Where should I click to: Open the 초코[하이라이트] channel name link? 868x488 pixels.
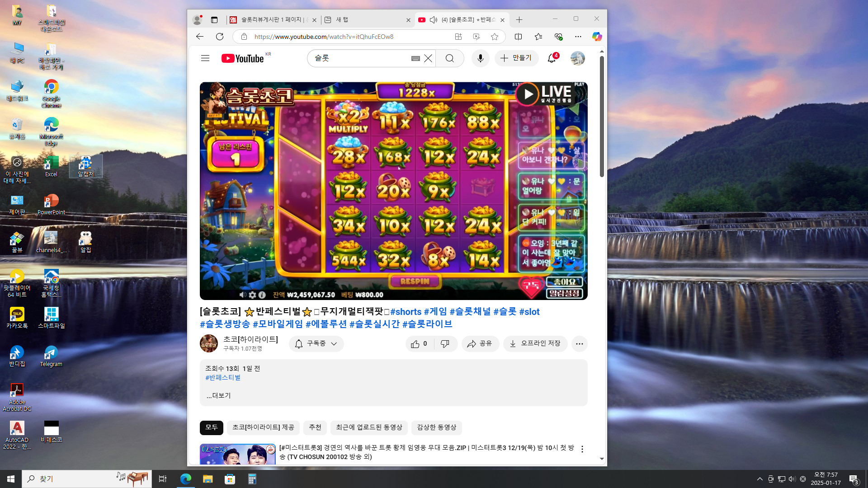pos(250,339)
